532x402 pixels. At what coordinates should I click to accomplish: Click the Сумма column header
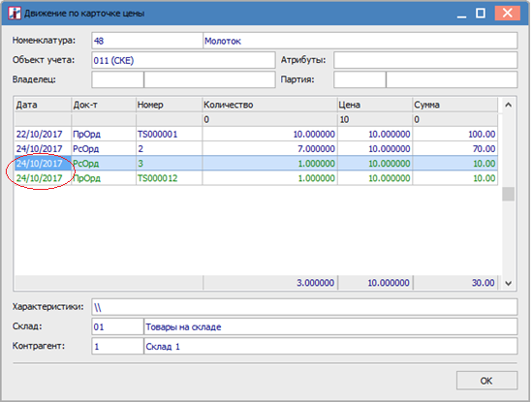(x=455, y=105)
